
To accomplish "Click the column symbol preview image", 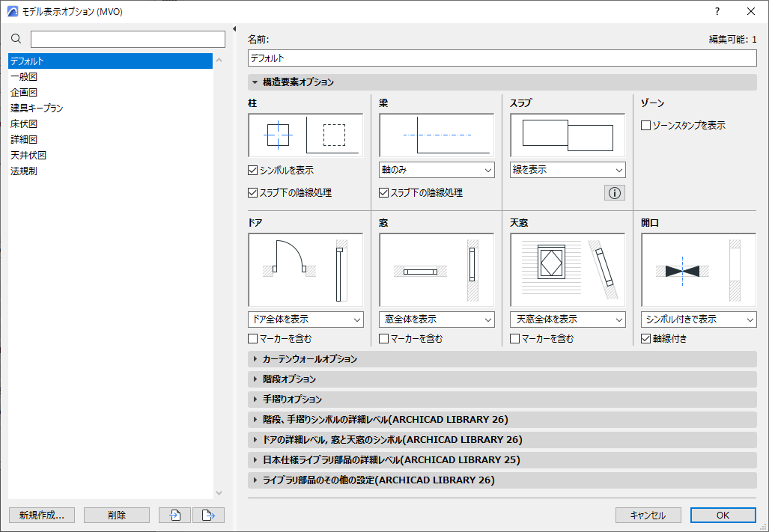I will coord(305,135).
